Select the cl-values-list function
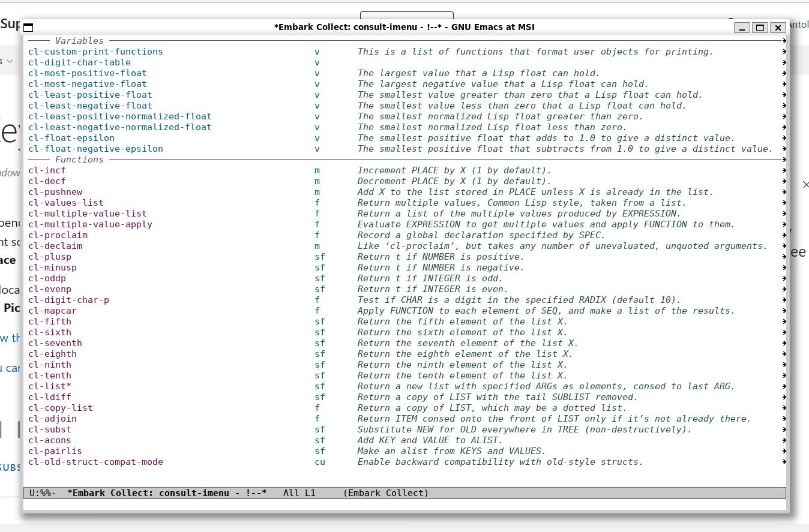The height and width of the screenshot is (532, 809). tap(66, 203)
